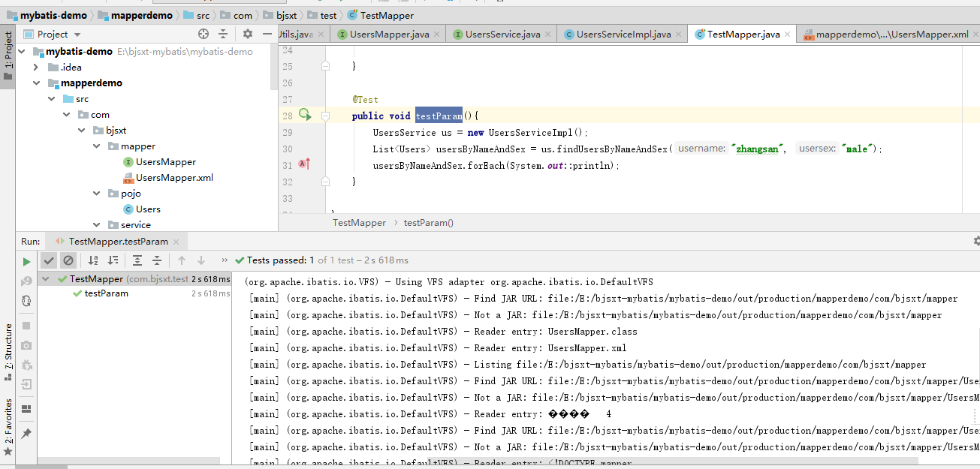Close the UsersMapper.java editor tab
This screenshot has width=980, height=469.
tap(437, 35)
